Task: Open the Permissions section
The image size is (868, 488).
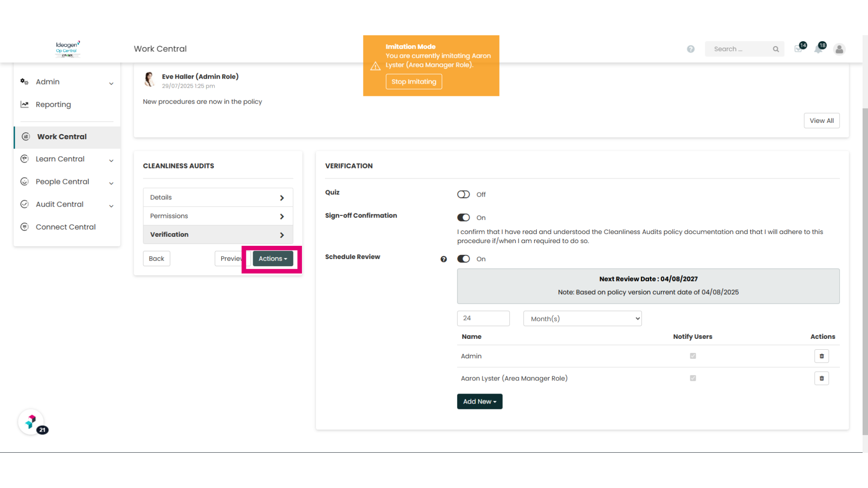Action: (x=218, y=216)
